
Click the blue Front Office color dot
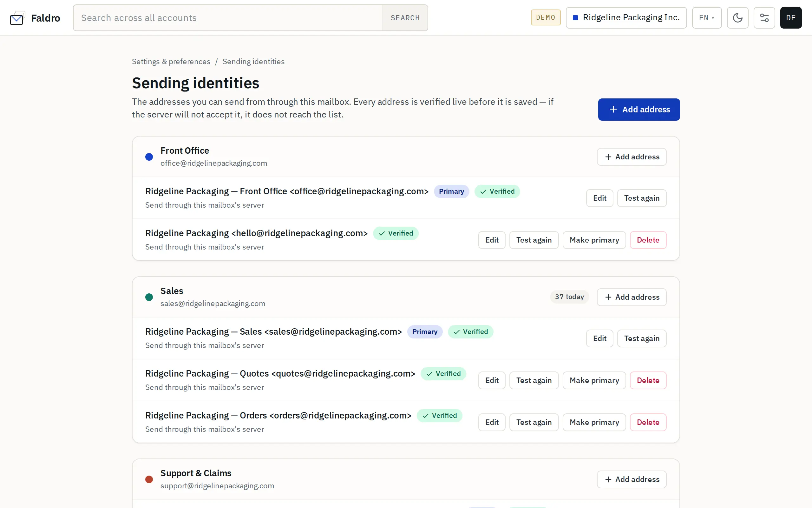[x=149, y=157]
